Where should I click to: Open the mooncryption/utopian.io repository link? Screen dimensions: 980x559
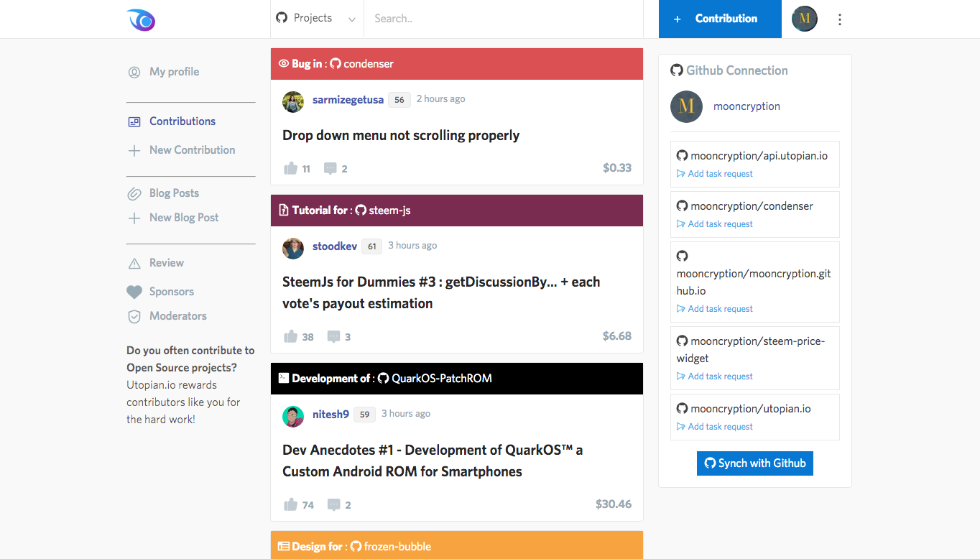750,409
